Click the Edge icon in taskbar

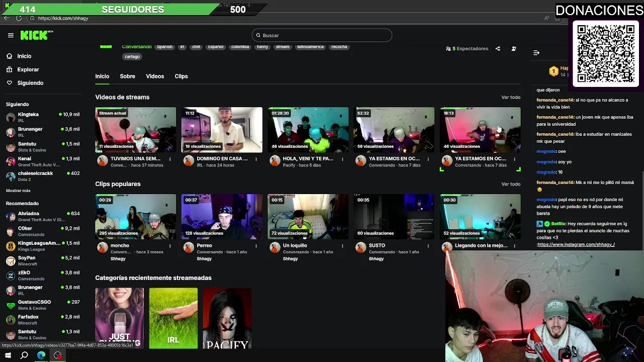point(41,355)
